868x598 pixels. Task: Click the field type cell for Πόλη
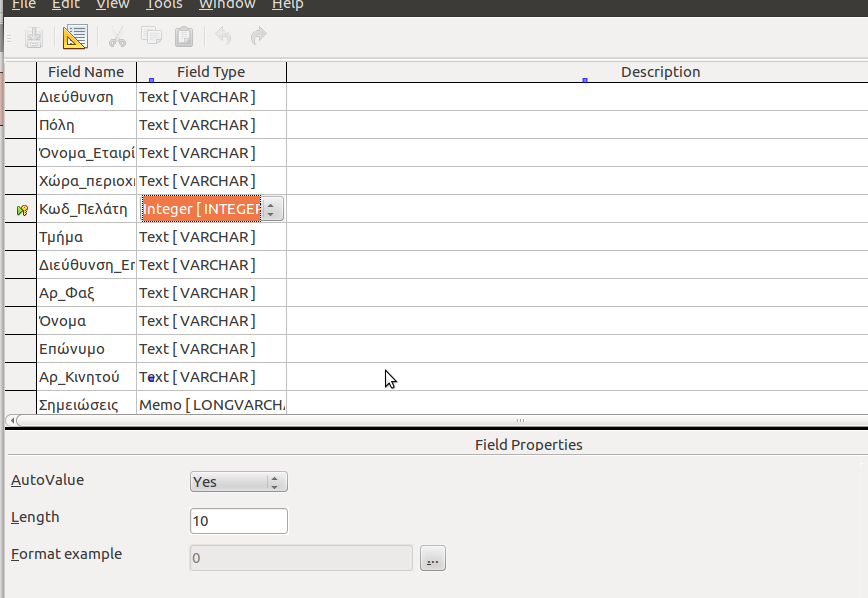[211, 125]
